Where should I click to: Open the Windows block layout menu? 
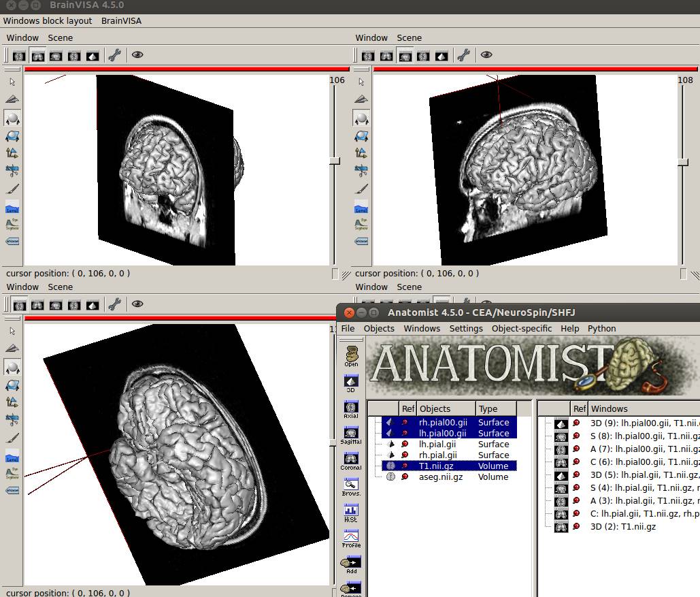[x=48, y=20]
